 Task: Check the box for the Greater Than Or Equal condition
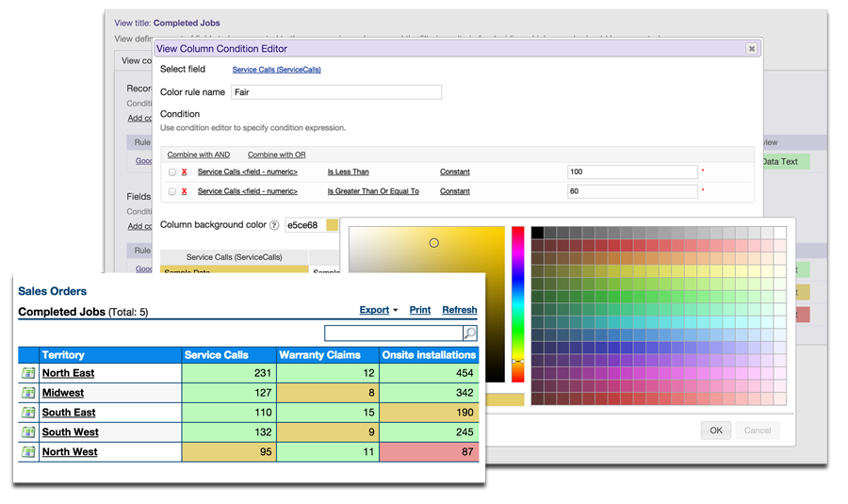tap(172, 191)
